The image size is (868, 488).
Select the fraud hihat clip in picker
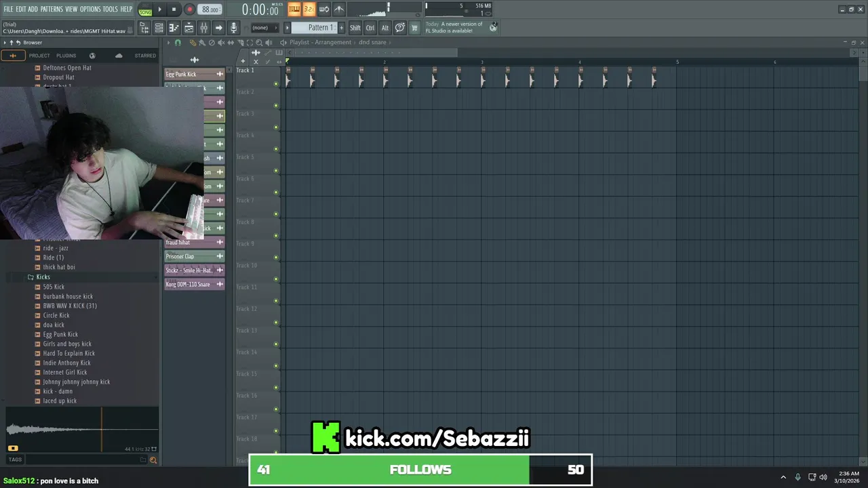(x=195, y=242)
